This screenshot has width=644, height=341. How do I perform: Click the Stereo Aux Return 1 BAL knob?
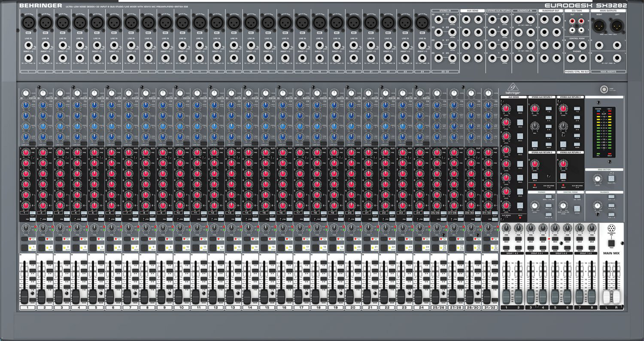pyautogui.click(x=535, y=127)
